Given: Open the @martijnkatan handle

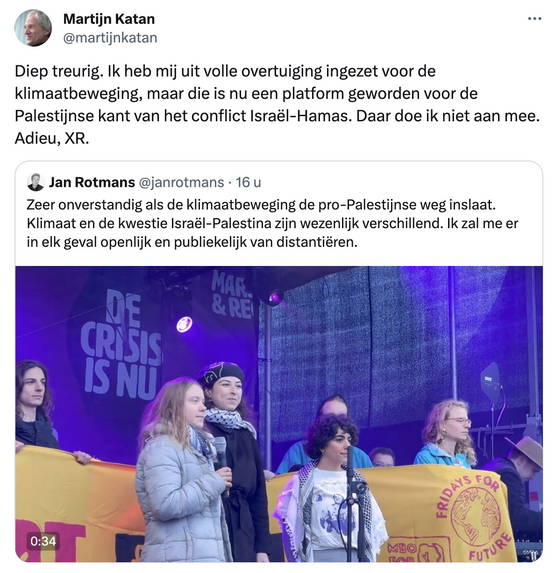Looking at the screenshot, I should 110,38.
